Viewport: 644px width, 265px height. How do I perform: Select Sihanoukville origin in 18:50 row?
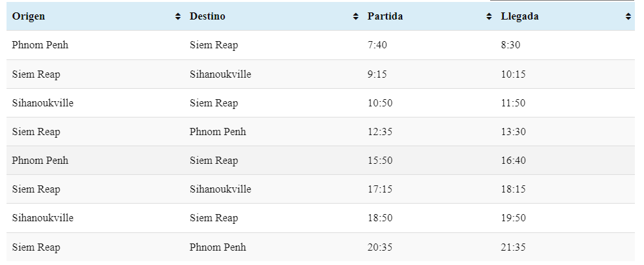43,218
